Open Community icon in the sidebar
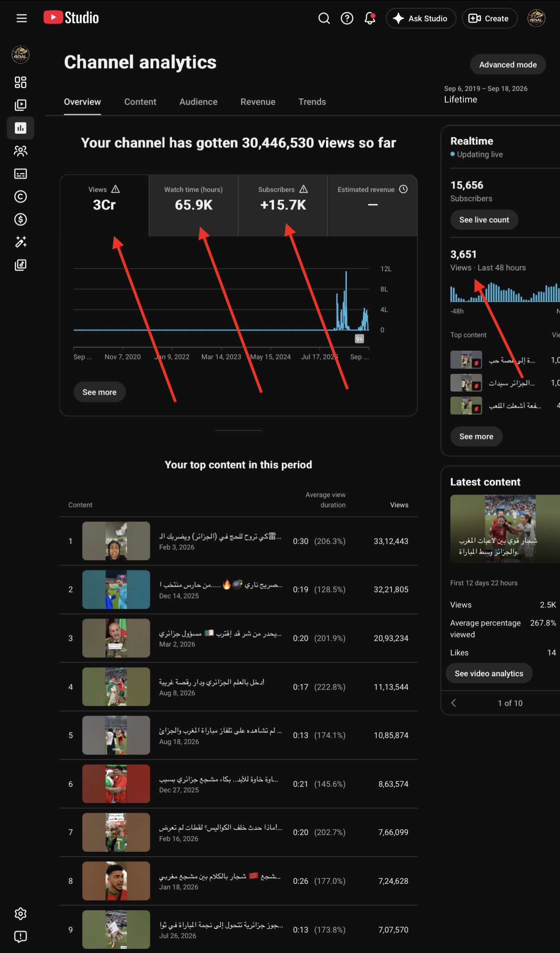Viewport: 560px width, 953px height. click(20, 151)
